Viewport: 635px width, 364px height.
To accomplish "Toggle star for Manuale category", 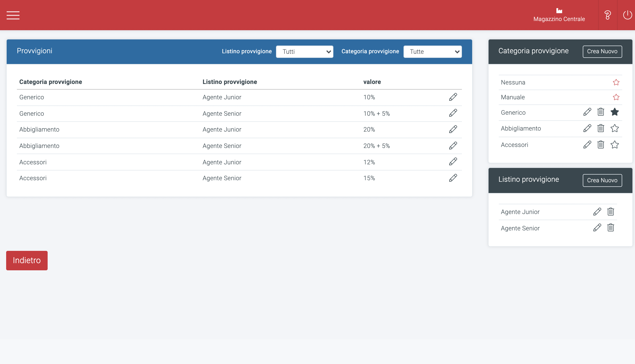I will pos(616,97).
